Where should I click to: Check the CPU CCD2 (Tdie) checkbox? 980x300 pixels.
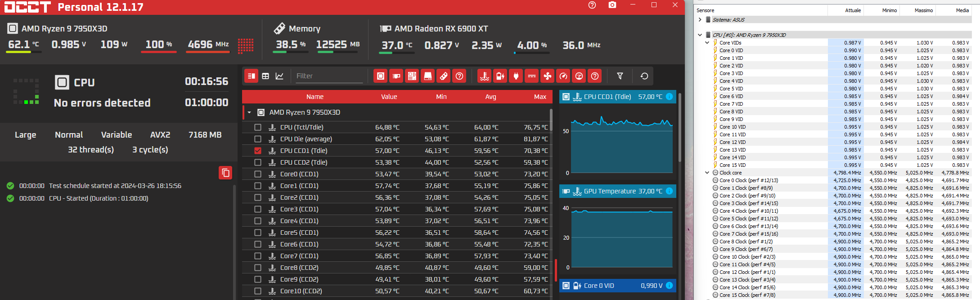point(258,162)
